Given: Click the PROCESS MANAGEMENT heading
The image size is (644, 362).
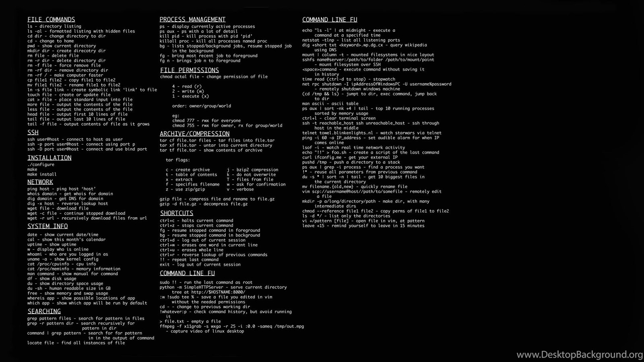Looking at the screenshot, I should tap(192, 19).
